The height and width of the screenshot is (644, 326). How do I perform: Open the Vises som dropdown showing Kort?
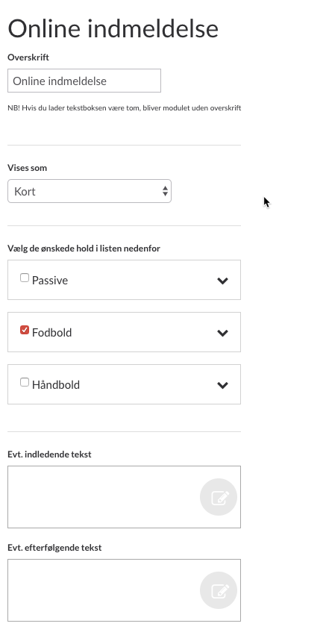[x=90, y=191]
